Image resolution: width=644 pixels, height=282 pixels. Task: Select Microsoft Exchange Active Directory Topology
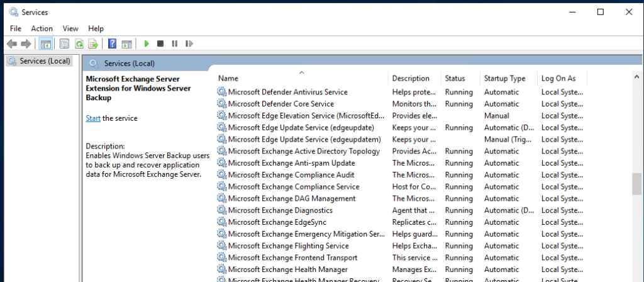click(400, 151)
